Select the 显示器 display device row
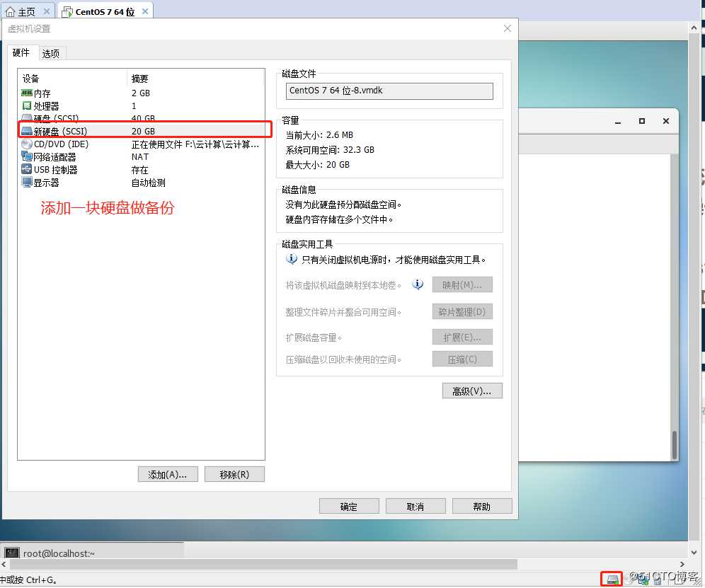Viewport: 705px width, 588px height. [x=141, y=183]
